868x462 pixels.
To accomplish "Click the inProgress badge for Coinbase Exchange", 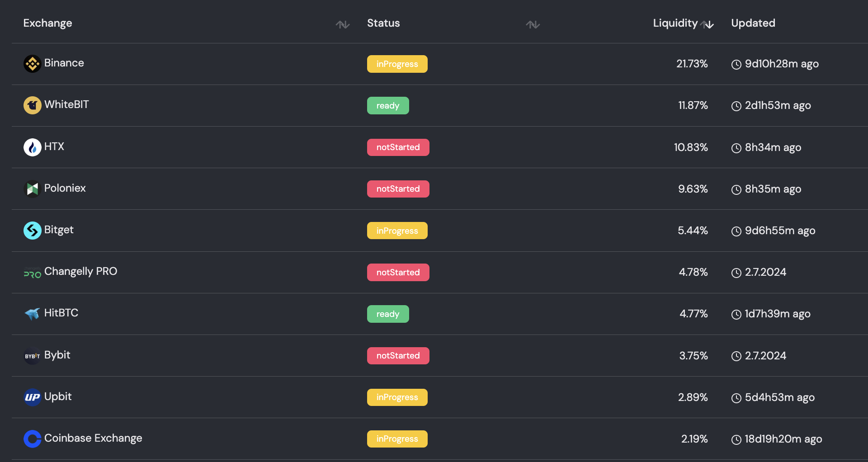I will (397, 439).
